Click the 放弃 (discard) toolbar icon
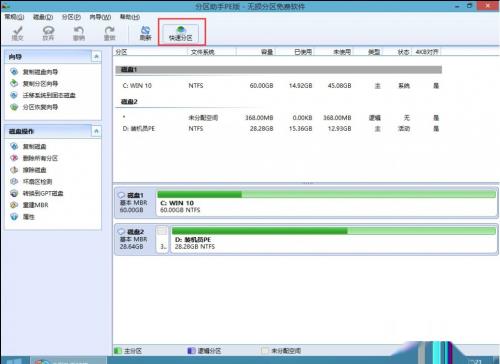Viewport: 500px width, 364px height. point(48,33)
